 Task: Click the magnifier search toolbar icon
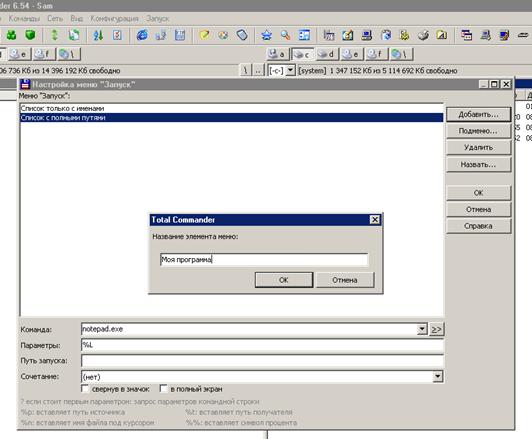pos(285,35)
